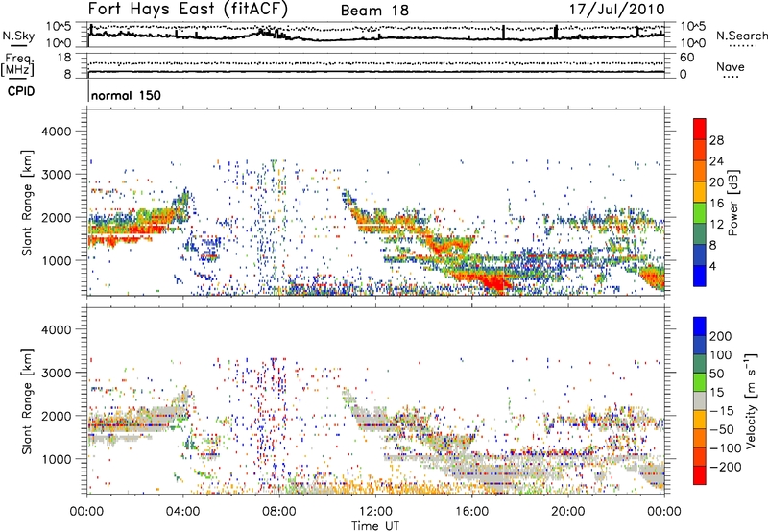Click the red top segment of power colorbar
Screen dimensions: 768x532
[x=700, y=129]
